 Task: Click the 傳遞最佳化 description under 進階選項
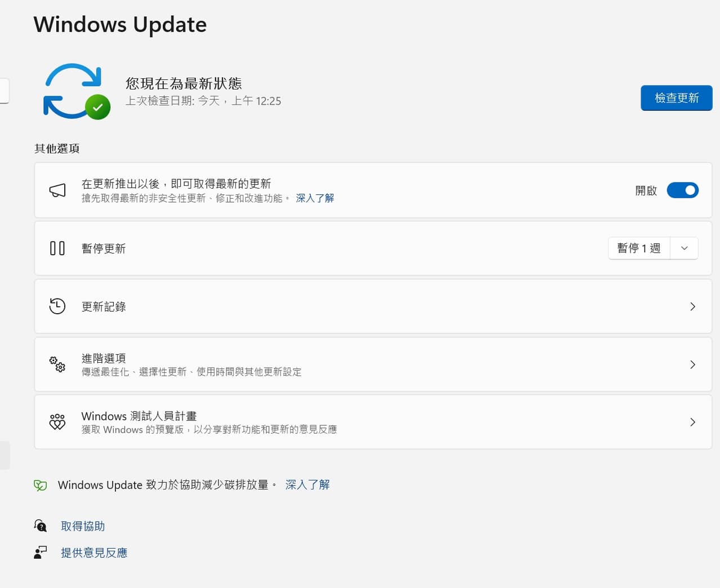(191, 372)
